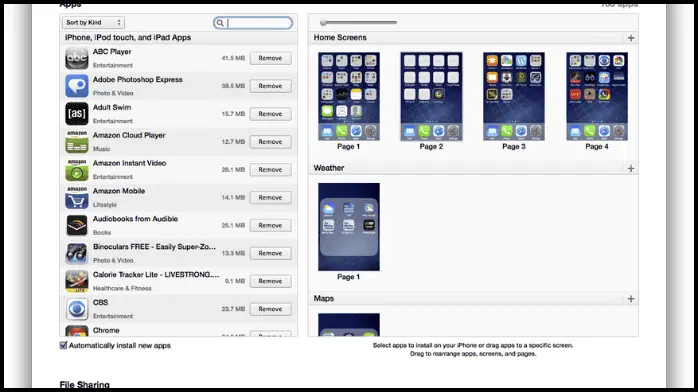Click the Amazon Instant Video icon
Screen dimensions: 698x392
click(x=77, y=170)
